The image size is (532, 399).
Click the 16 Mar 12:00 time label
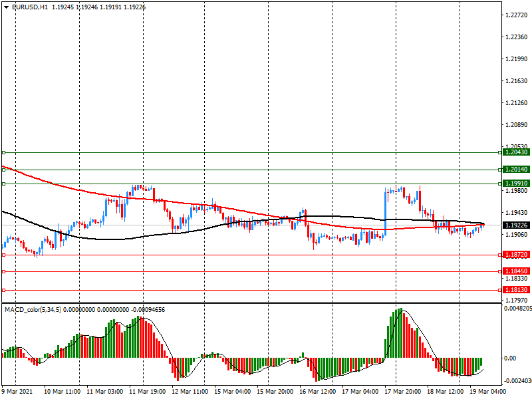click(x=318, y=391)
